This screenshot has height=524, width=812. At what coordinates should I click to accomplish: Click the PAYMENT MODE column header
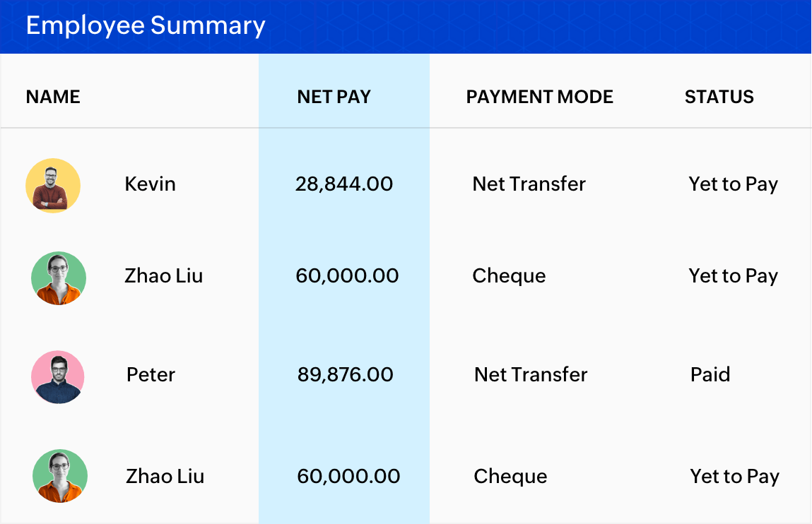[539, 97]
